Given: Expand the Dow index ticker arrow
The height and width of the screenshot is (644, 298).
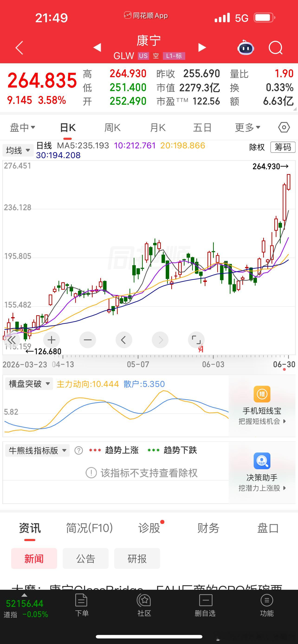Looking at the screenshot, I should pos(24,595).
